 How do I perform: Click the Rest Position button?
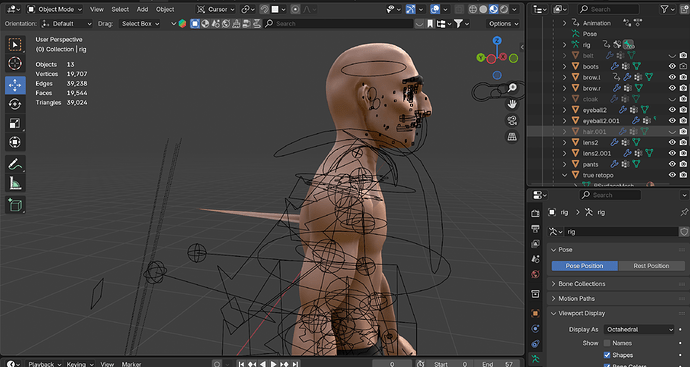652,266
